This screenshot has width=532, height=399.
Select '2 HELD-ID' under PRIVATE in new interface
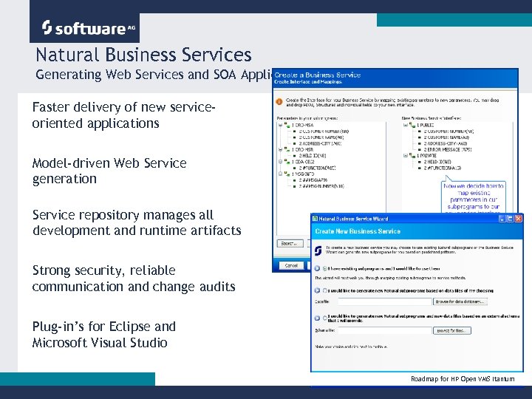point(437,162)
